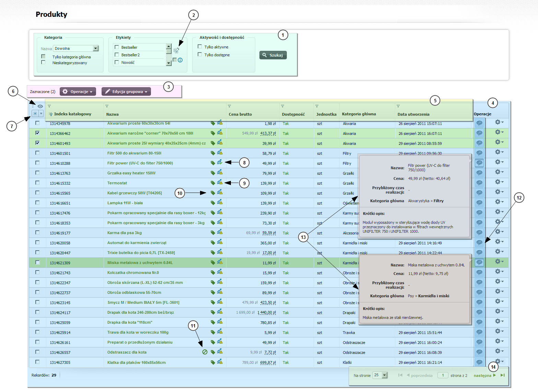Click filter funnel icon above Nazwa column
Screen dimensions: 538x392
[x=107, y=106]
